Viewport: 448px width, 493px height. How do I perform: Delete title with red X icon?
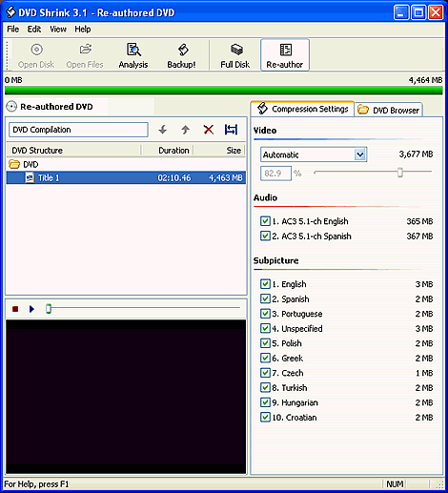[209, 130]
